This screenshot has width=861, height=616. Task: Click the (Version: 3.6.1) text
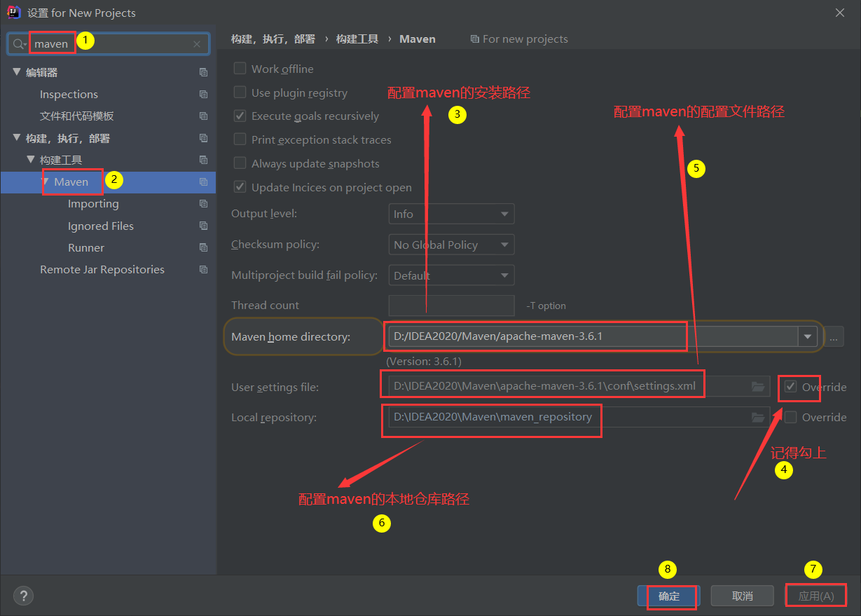424,362
